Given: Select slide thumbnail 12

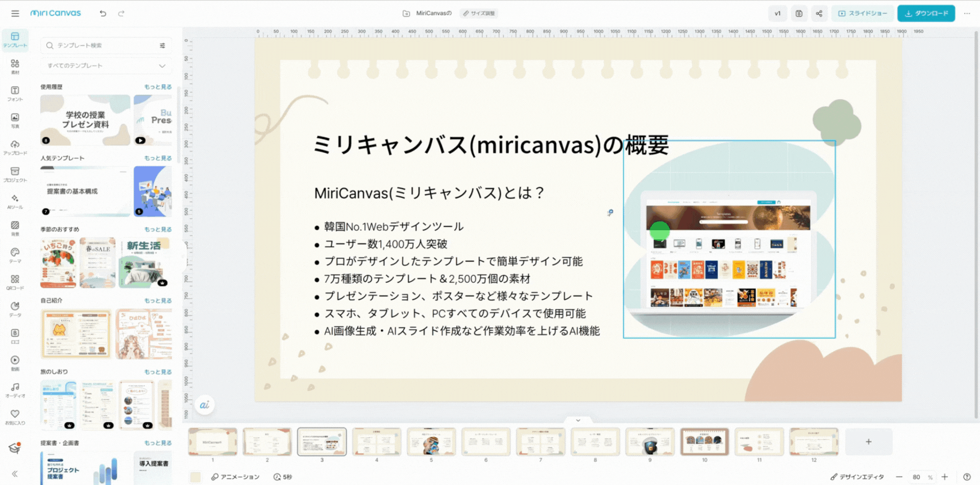Looking at the screenshot, I should (814, 442).
